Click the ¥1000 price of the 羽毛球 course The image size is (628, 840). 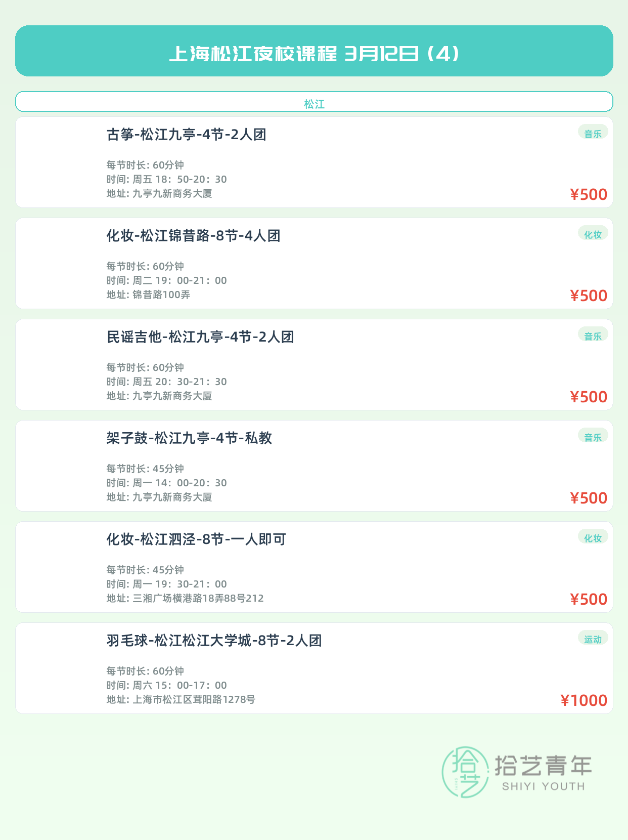[x=584, y=700]
